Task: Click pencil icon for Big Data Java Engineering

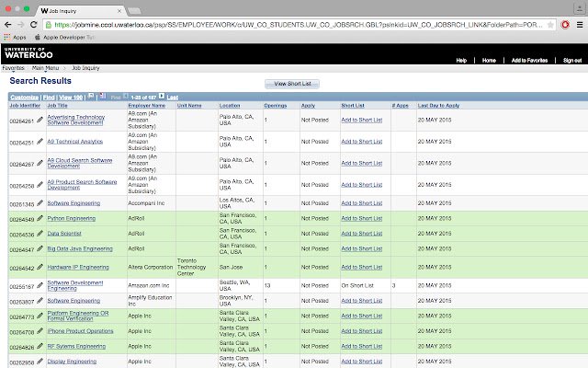Action: [40, 248]
